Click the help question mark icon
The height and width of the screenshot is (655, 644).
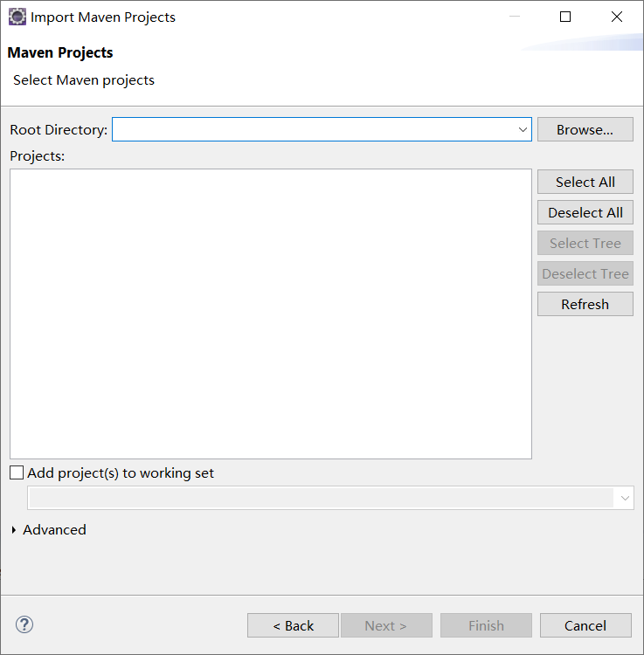24,625
